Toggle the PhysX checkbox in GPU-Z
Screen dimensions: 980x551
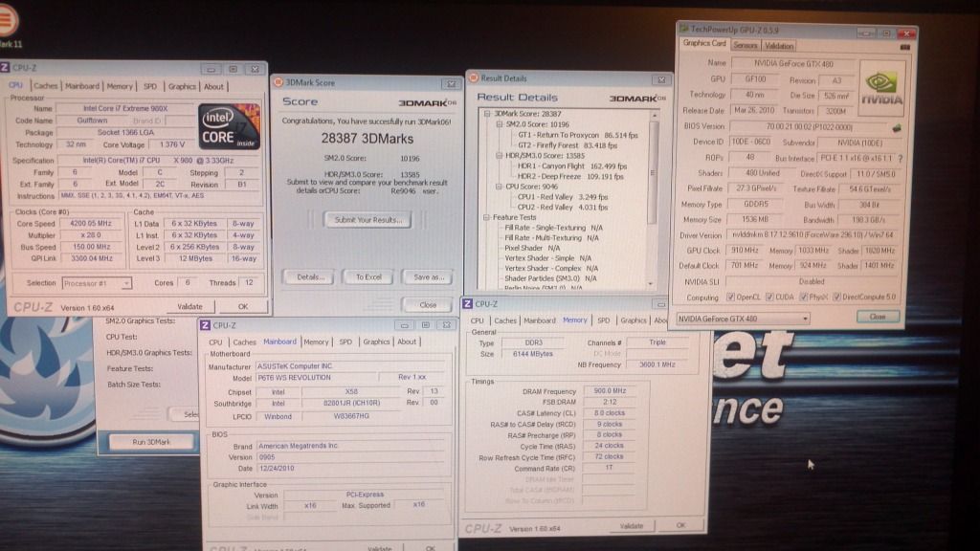pyautogui.click(x=804, y=298)
